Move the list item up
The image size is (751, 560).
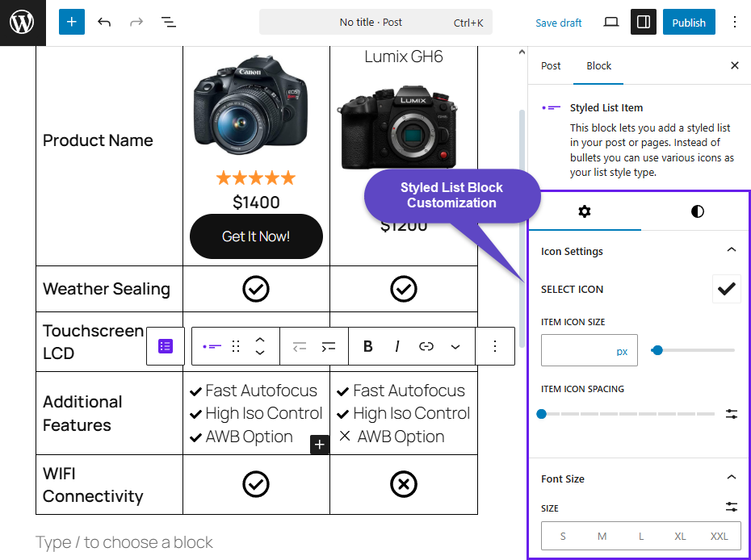(x=260, y=340)
